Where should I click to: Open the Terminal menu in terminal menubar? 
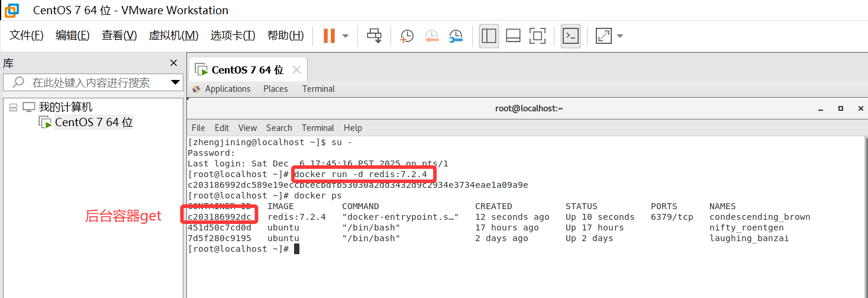[x=318, y=128]
